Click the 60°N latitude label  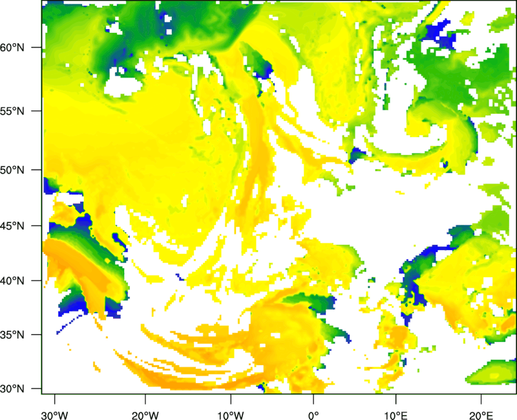point(12,48)
